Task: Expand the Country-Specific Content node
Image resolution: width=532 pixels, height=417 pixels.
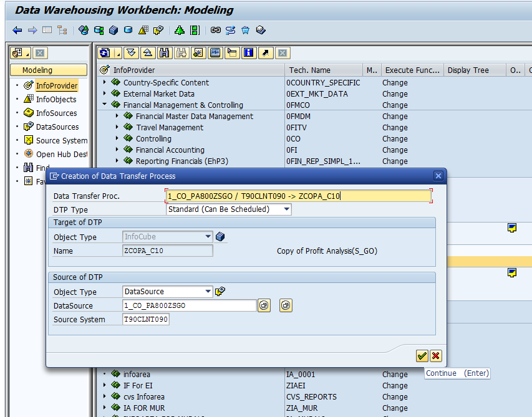Action: point(105,82)
